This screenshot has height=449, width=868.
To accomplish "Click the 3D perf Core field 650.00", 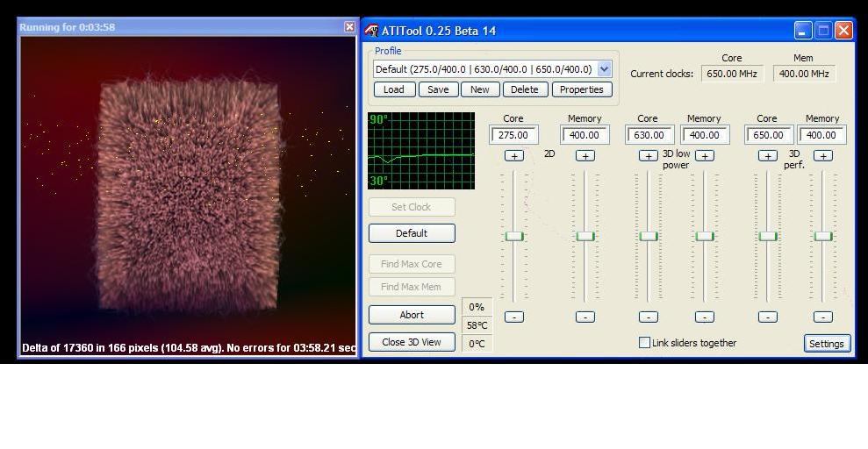I will 769,135.
